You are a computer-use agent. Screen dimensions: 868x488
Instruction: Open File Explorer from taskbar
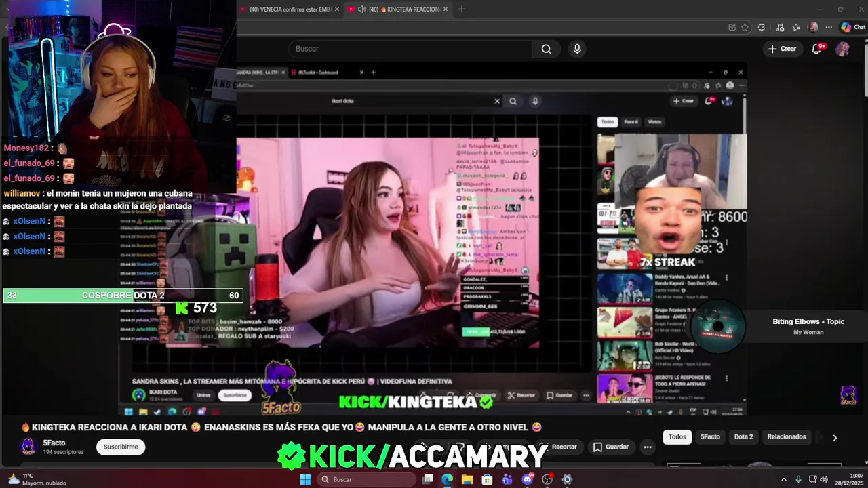pyautogui.click(x=467, y=479)
